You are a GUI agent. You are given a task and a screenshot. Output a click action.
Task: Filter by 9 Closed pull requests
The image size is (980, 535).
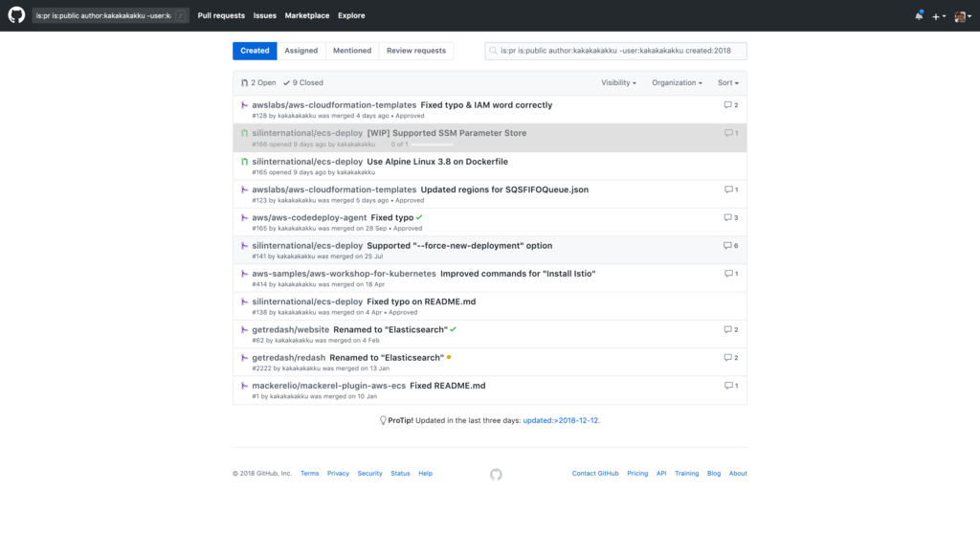(303, 82)
